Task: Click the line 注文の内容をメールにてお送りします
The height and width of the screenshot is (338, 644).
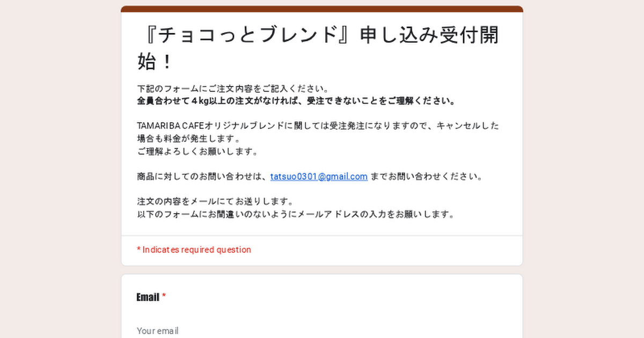Action: [x=215, y=202]
